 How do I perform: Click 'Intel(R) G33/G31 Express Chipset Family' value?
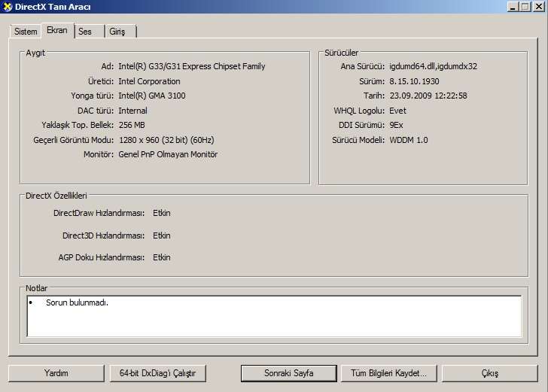click(192, 66)
